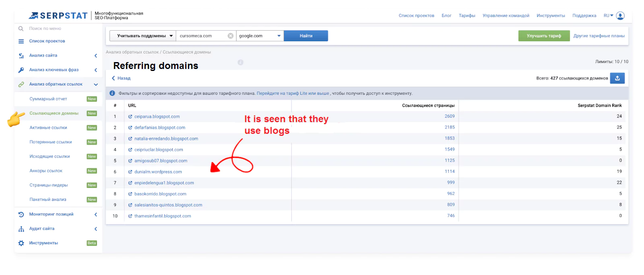This screenshot has width=644, height=275.
Task: Click the 2609 referring pages value
Action: tap(450, 116)
